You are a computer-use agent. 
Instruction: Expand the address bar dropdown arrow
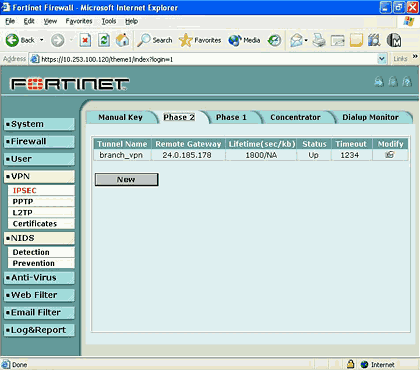[382, 59]
